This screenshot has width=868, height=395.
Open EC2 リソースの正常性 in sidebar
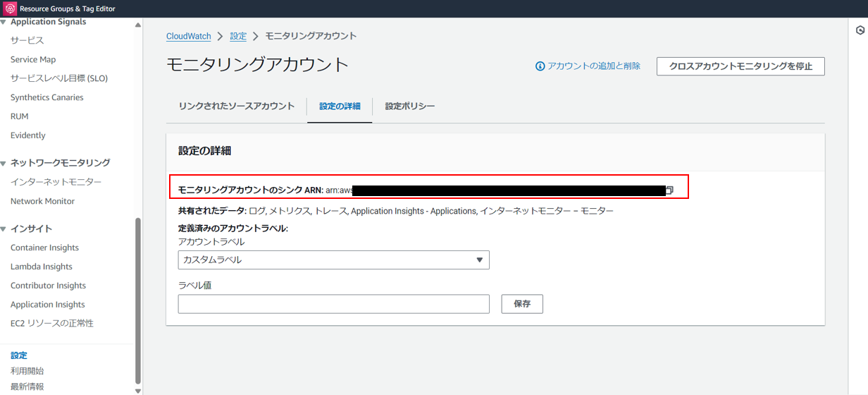pyautogui.click(x=52, y=323)
